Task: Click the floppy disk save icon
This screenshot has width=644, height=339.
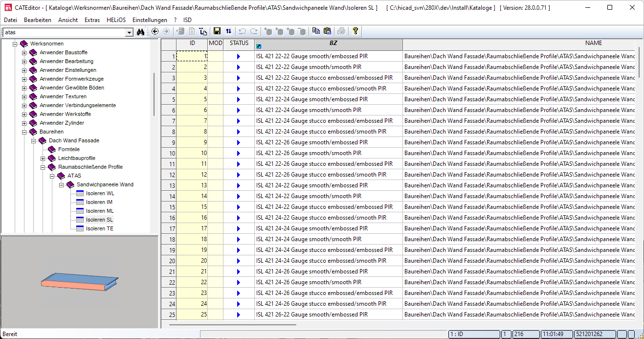Action: (217, 31)
